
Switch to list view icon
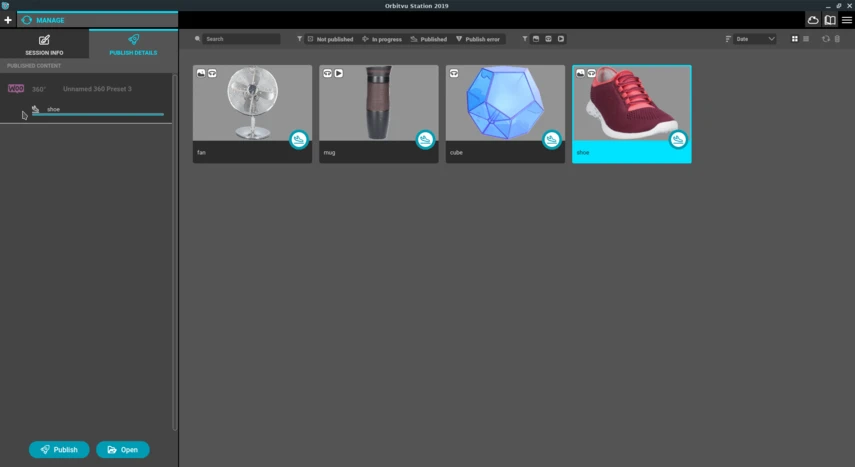806,39
